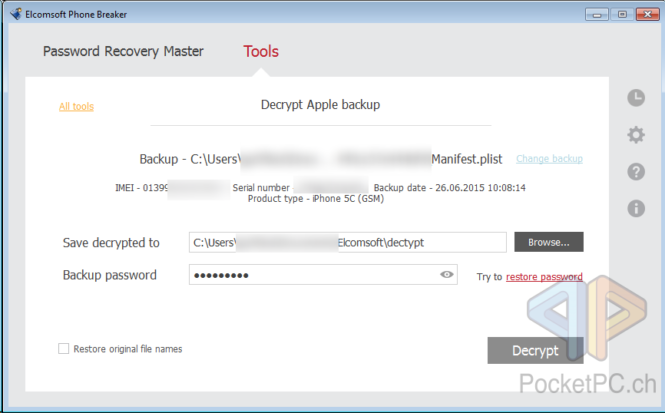This screenshot has height=413, width=665.
Task: Switch to Password Recovery Master tab
Action: [x=123, y=51]
